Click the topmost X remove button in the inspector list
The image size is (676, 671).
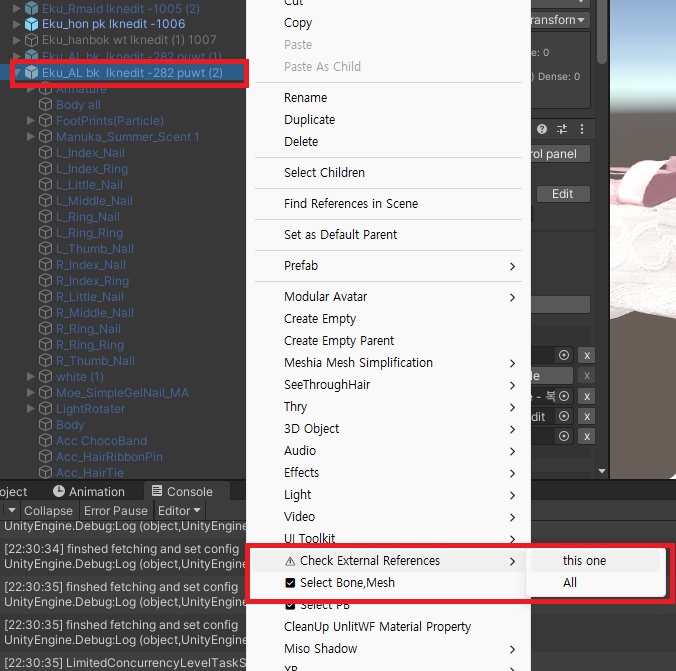[587, 356]
